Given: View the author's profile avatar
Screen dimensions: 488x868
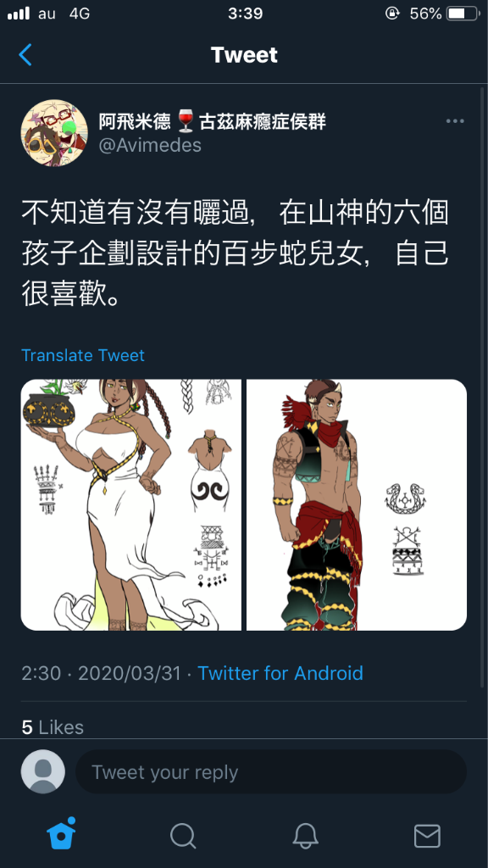Looking at the screenshot, I should (54, 133).
